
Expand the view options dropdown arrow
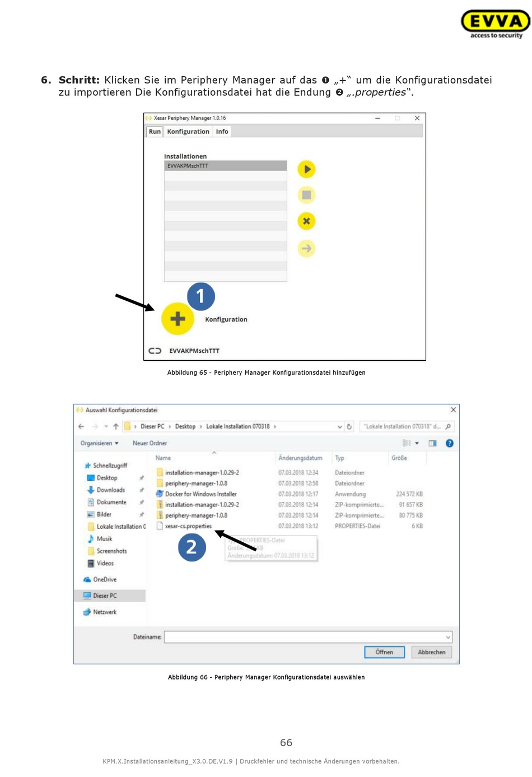(417, 443)
